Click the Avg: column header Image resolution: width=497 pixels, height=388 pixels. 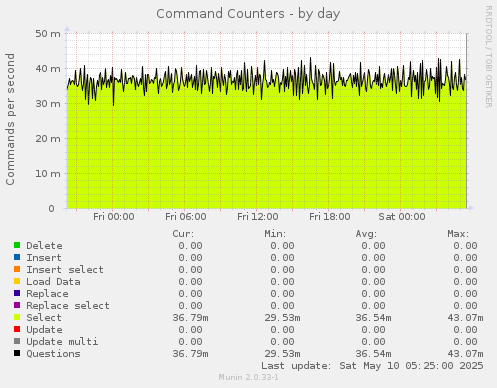(366, 234)
